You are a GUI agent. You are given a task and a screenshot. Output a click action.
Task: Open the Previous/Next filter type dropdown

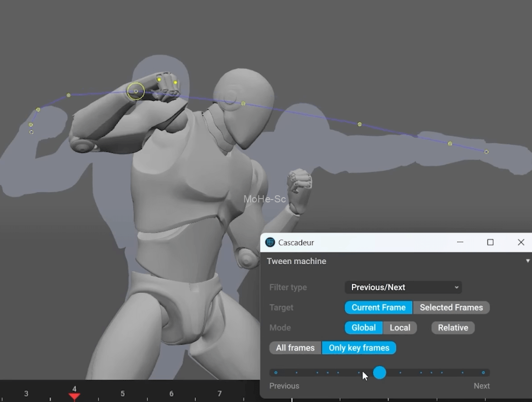pos(403,287)
